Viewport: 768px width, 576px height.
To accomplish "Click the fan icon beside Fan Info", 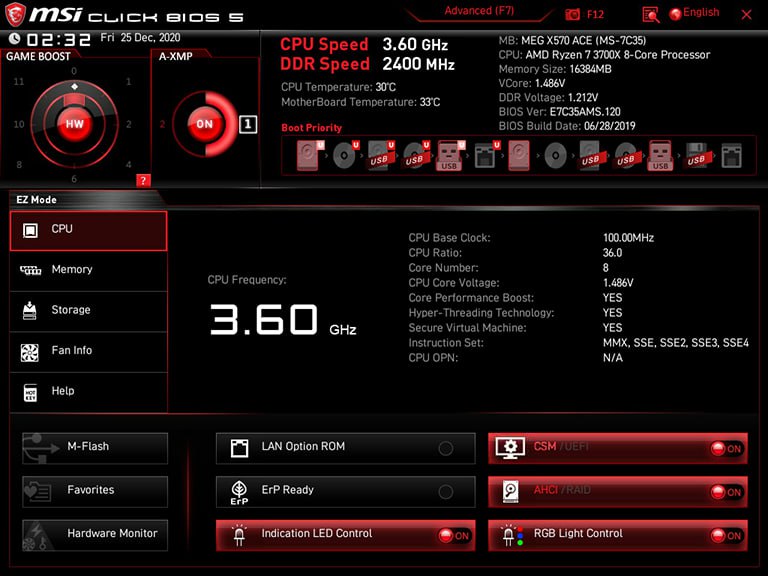I will tap(30, 352).
